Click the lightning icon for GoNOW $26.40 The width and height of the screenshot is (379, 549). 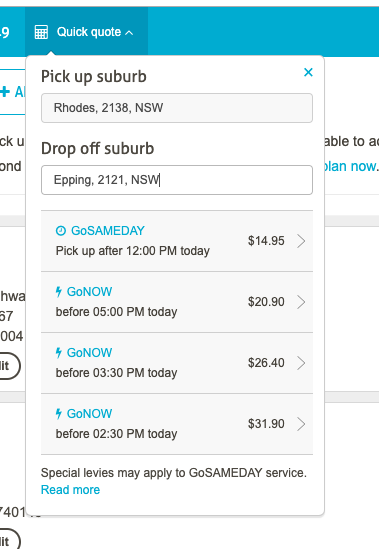coord(59,352)
